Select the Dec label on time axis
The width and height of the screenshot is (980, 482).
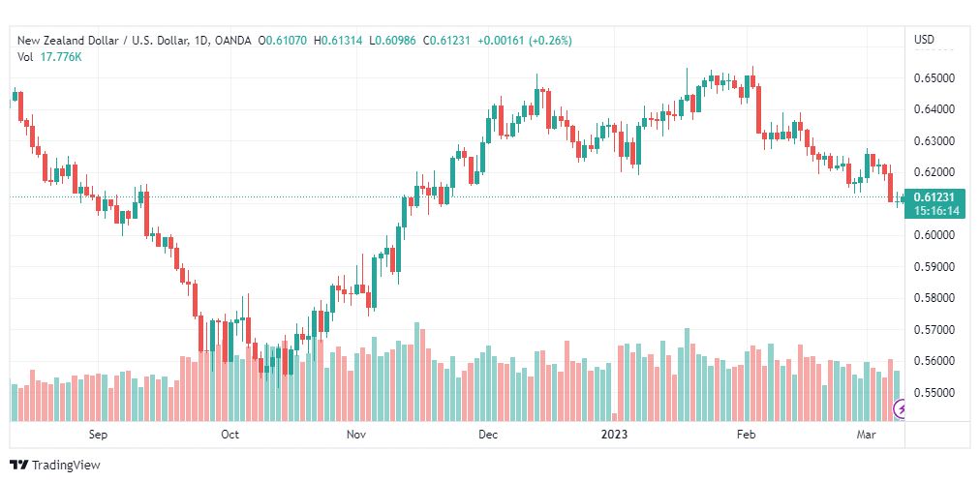coord(488,434)
